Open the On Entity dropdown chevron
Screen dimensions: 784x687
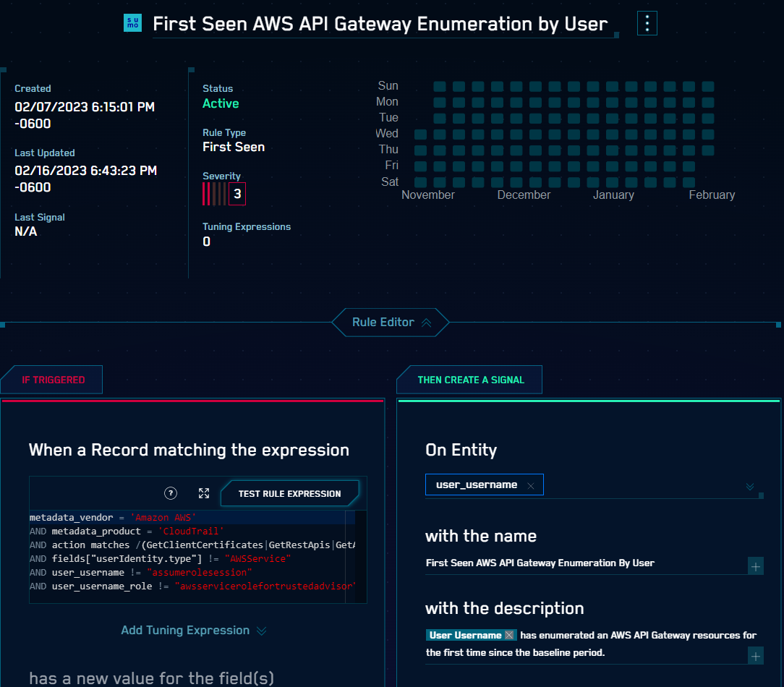750,487
